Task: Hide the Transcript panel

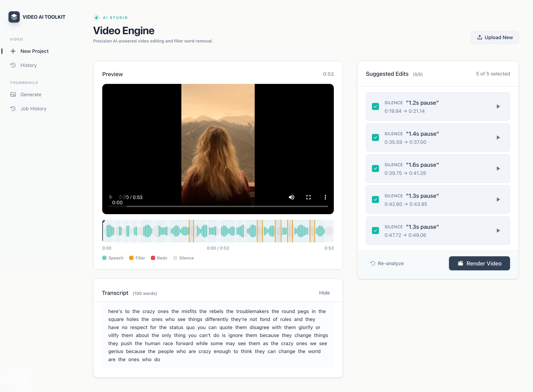Action: tap(324, 293)
